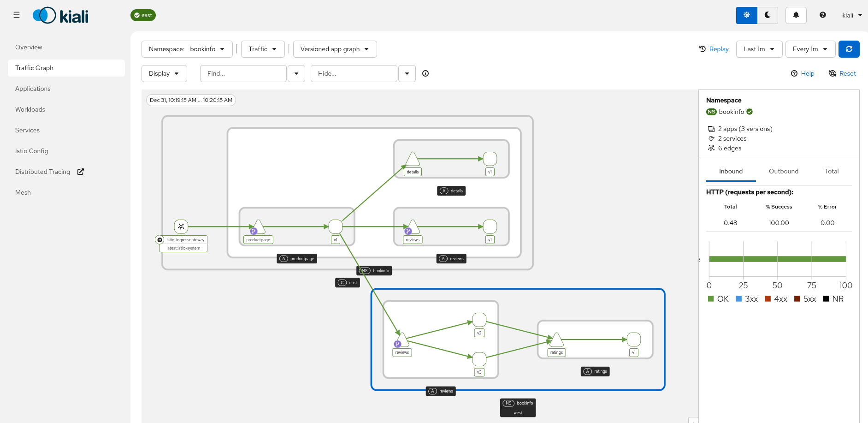
Task: Enable light theme with the sun toggle
Action: [746, 15]
